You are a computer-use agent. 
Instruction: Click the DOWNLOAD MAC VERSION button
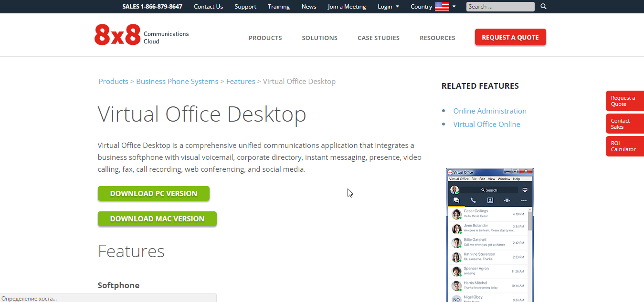tap(157, 219)
